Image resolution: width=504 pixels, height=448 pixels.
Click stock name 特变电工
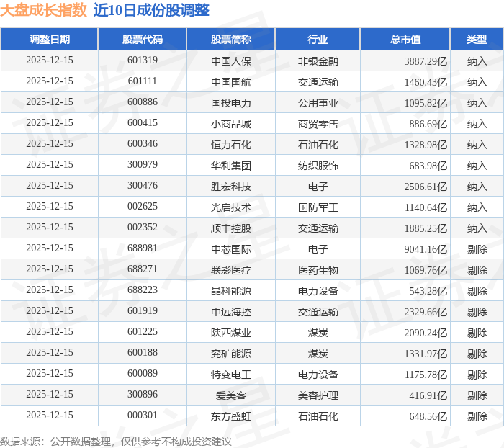coord(231,375)
